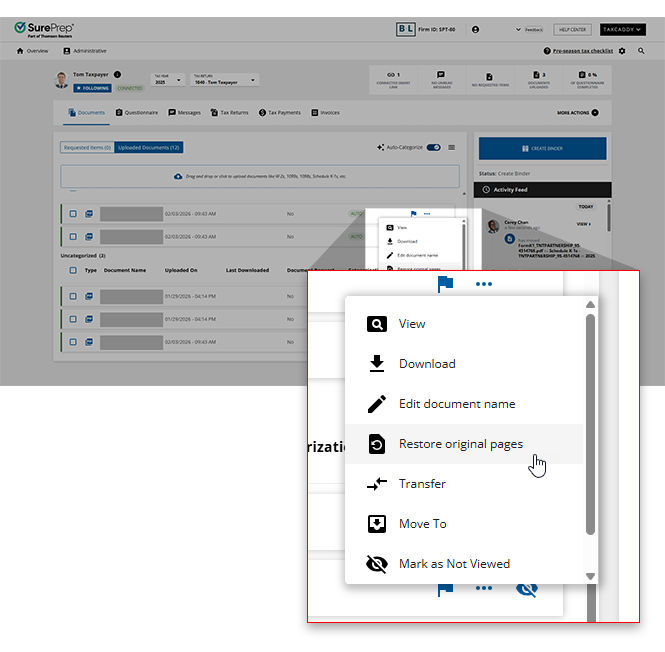
Task: Click the Uncategorized 02/03/2026 row document type icon
Action: 89,342
